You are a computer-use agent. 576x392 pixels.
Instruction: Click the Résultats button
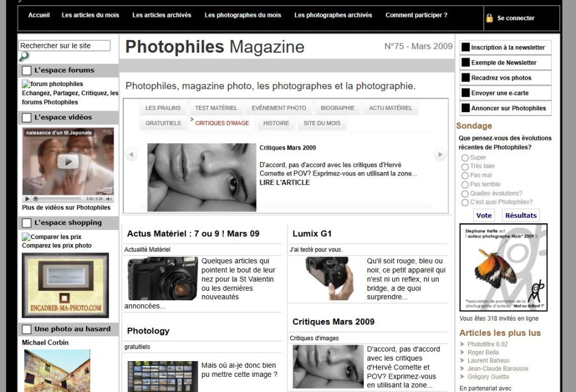(521, 215)
